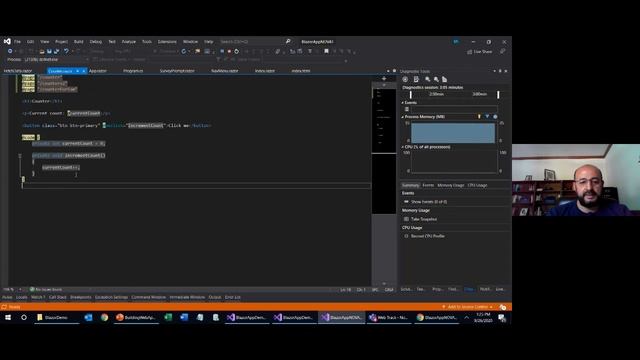Click the search magnifier icon in title bar

click(288, 42)
